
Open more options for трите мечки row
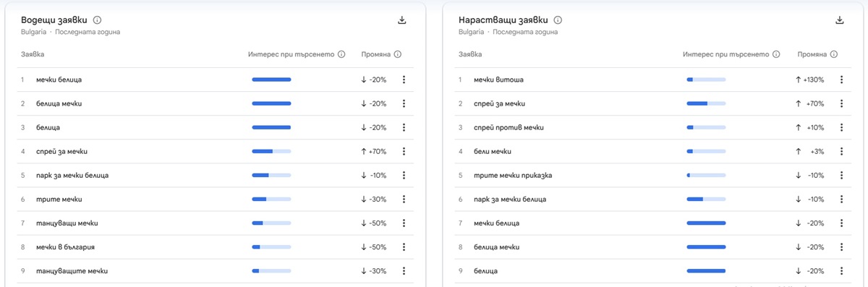404,199
